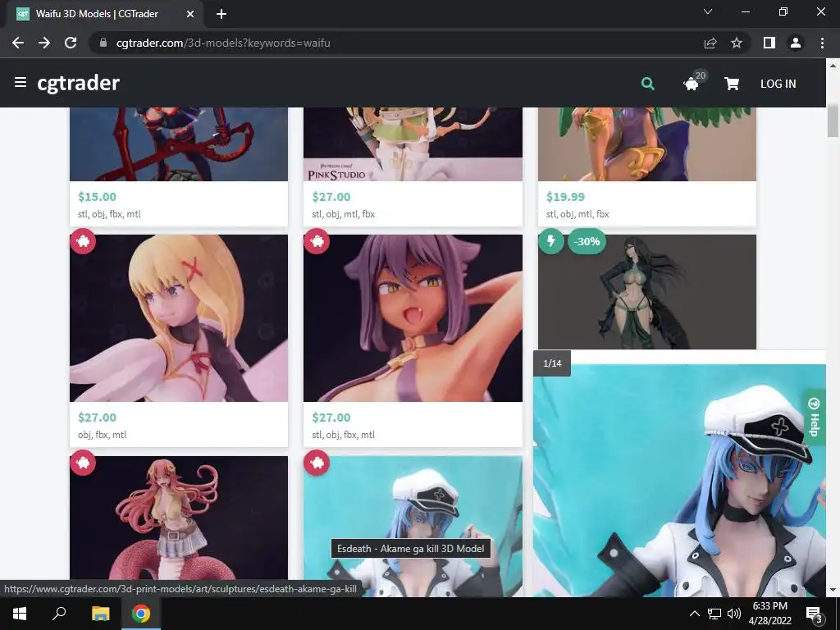840x630 pixels.
Task: Open the Chrome three-dot menu
Action: (x=822, y=43)
